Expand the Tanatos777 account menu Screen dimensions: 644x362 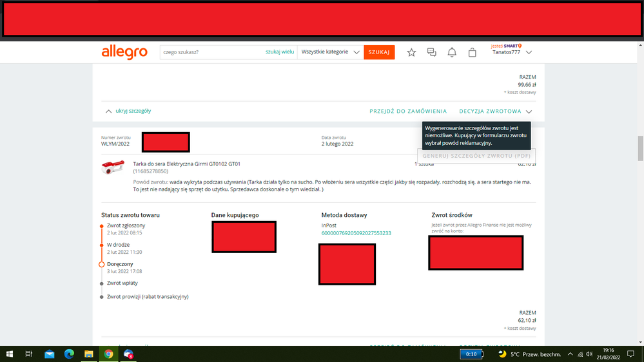tap(512, 52)
